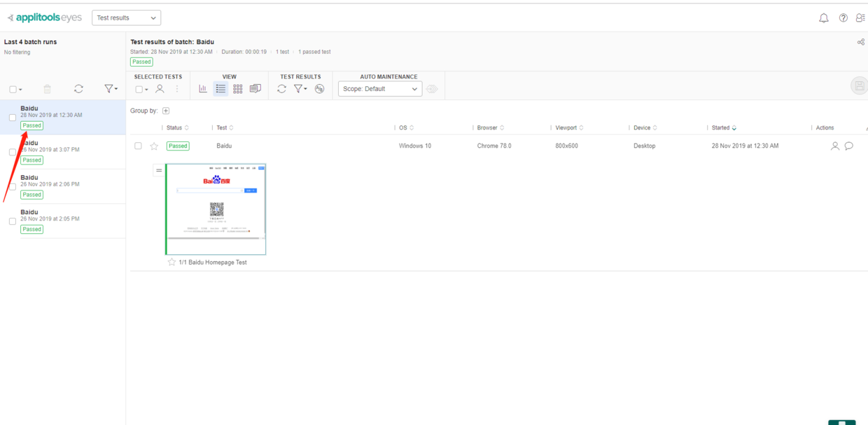Refresh the test results
Viewport: 868px width, 425px height.
pyautogui.click(x=281, y=89)
